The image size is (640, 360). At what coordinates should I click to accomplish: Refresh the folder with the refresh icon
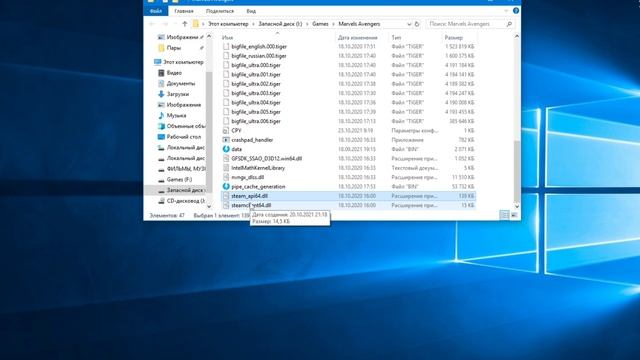417,24
